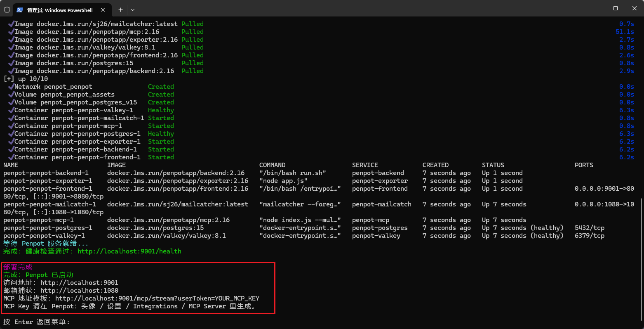Viewport: 644px width, 329px height.
Task: Click 'Image docker.1ms.run/penpotapp/mcp:2.16' text
Action: (x=87, y=32)
